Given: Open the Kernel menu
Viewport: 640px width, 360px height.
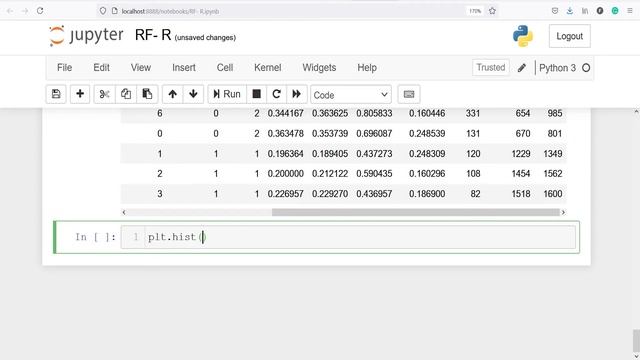Looking at the screenshot, I should pyautogui.click(x=268, y=68).
